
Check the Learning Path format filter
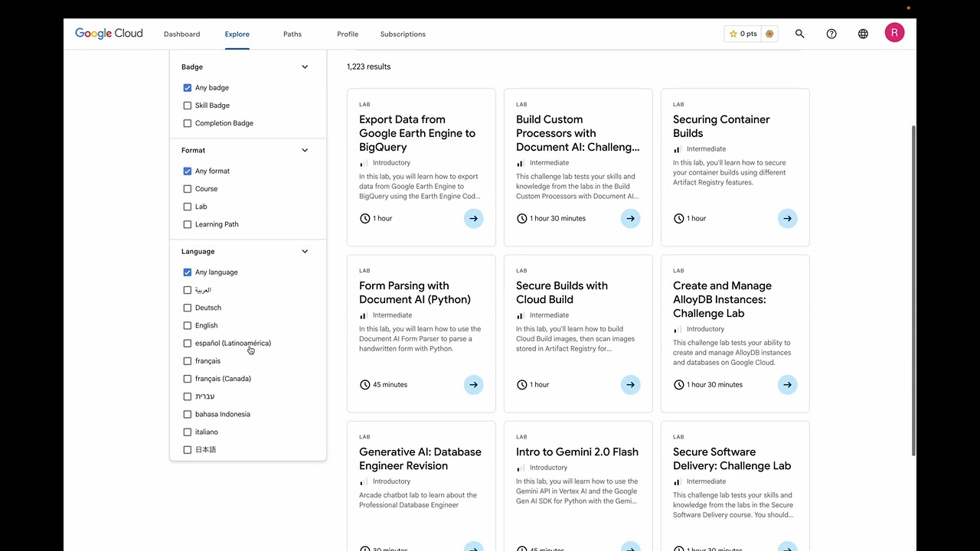187,224
